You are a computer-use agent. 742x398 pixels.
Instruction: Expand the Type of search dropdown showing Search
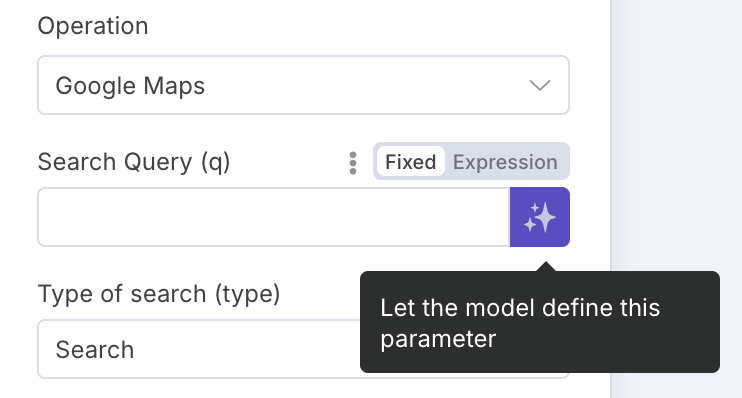(x=199, y=349)
